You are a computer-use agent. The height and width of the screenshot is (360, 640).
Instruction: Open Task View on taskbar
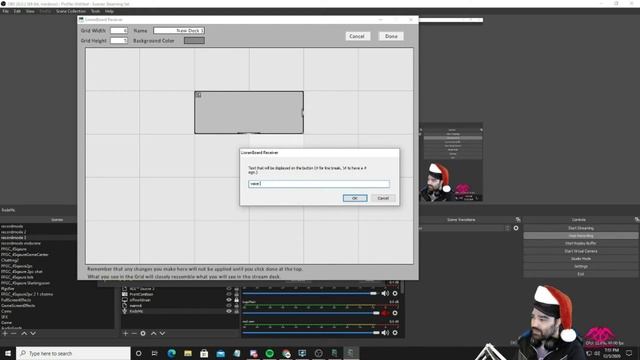tap(155, 353)
